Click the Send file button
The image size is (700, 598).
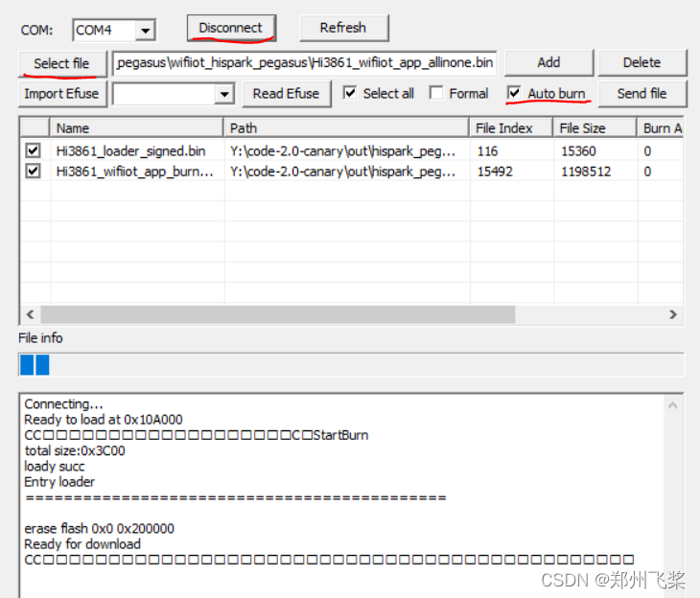point(642,94)
